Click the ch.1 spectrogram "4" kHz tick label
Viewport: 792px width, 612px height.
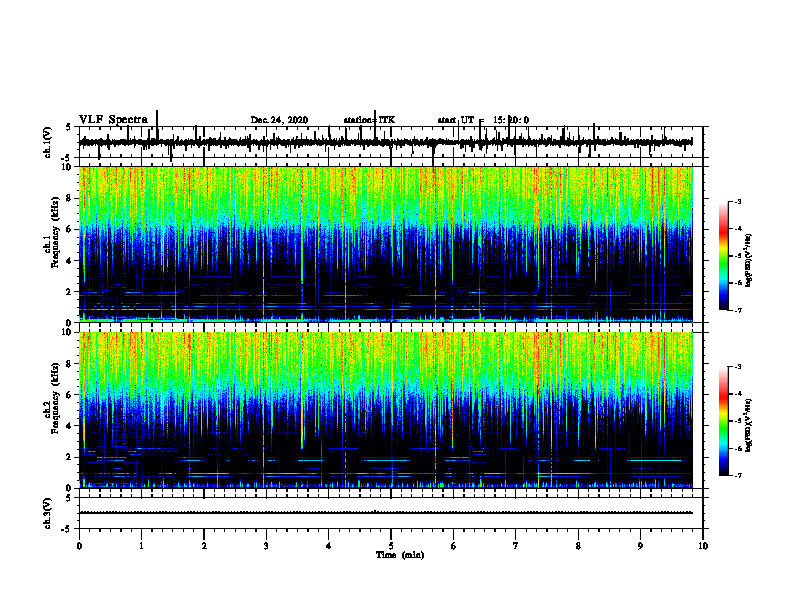70,260
